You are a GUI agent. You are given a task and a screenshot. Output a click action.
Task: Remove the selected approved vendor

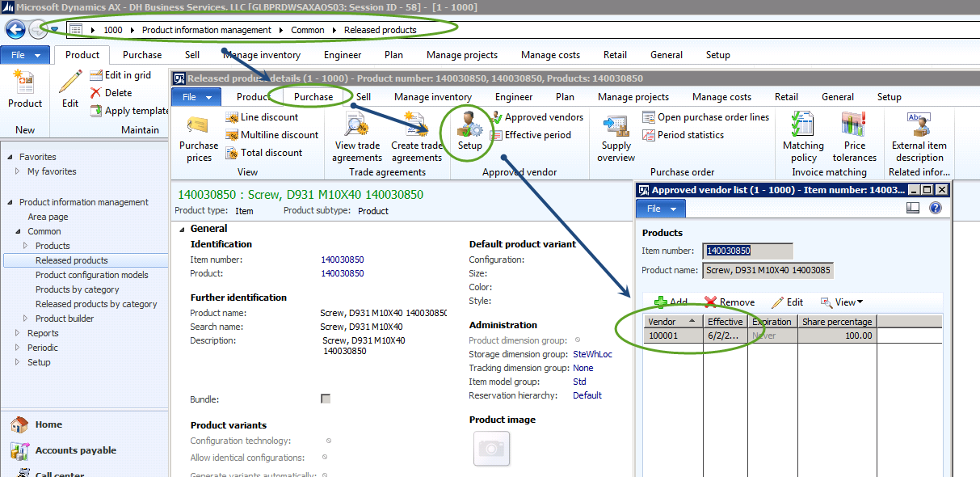(730, 302)
